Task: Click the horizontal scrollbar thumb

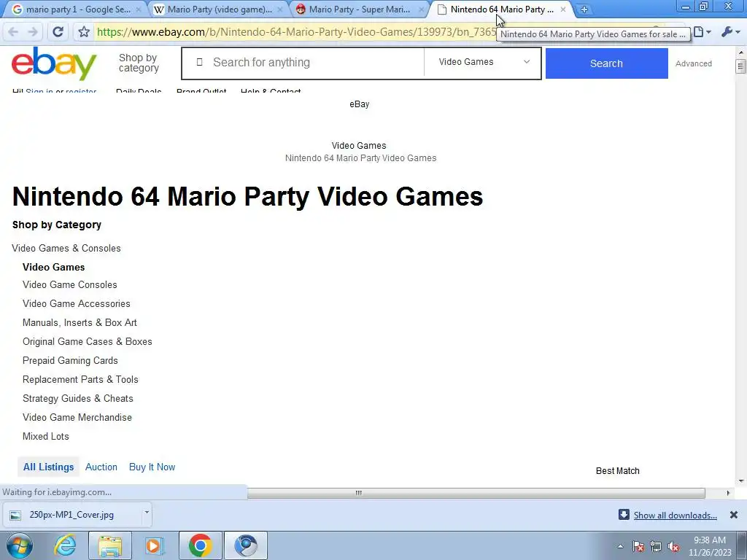Action: 476,493
